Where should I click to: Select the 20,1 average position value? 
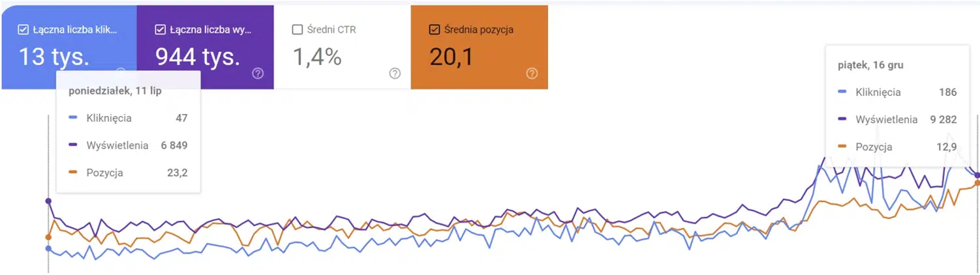[452, 57]
